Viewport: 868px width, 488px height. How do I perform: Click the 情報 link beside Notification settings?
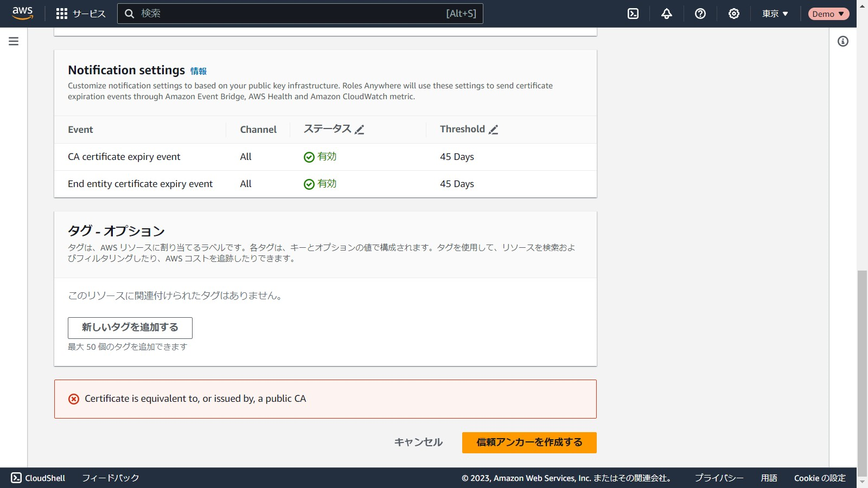[x=198, y=71]
